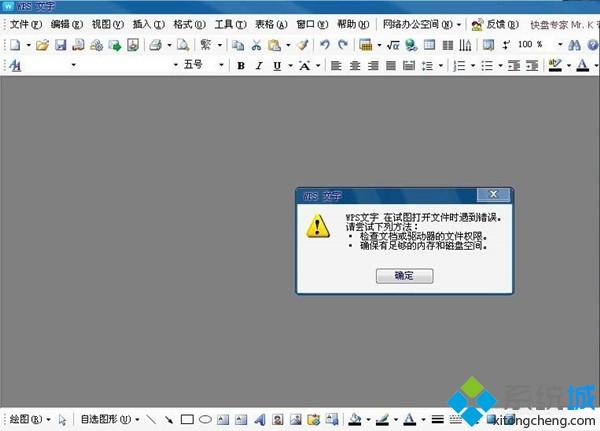The image size is (600, 431).
Task: Open the font name dropdown arrow
Action: 176,65
